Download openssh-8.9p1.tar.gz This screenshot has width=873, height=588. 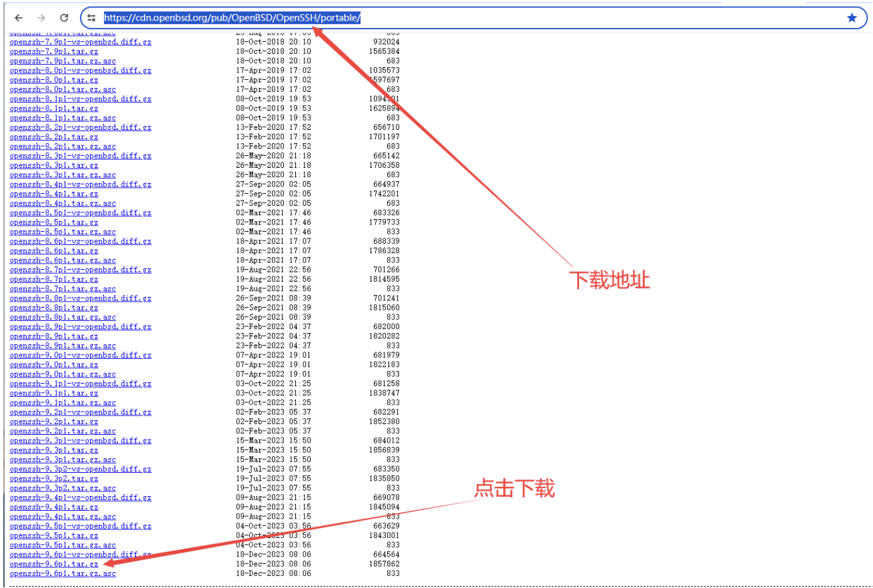tap(54, 336)
